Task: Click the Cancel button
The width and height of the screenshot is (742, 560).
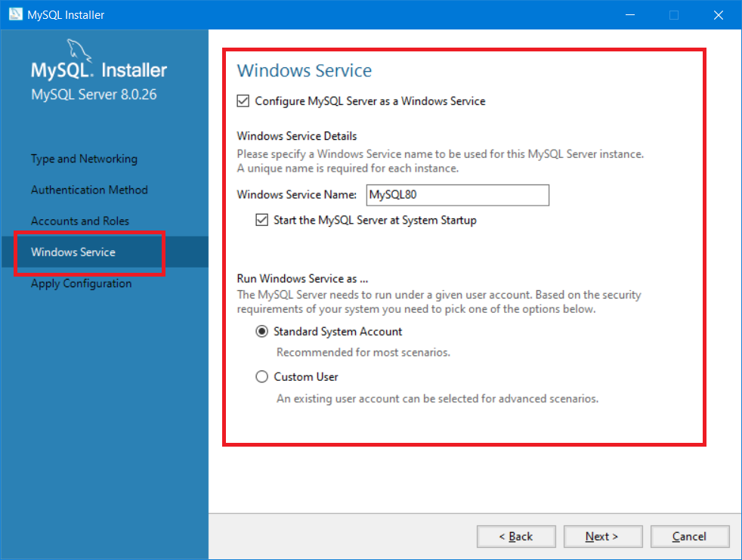Action: [690, 537]
